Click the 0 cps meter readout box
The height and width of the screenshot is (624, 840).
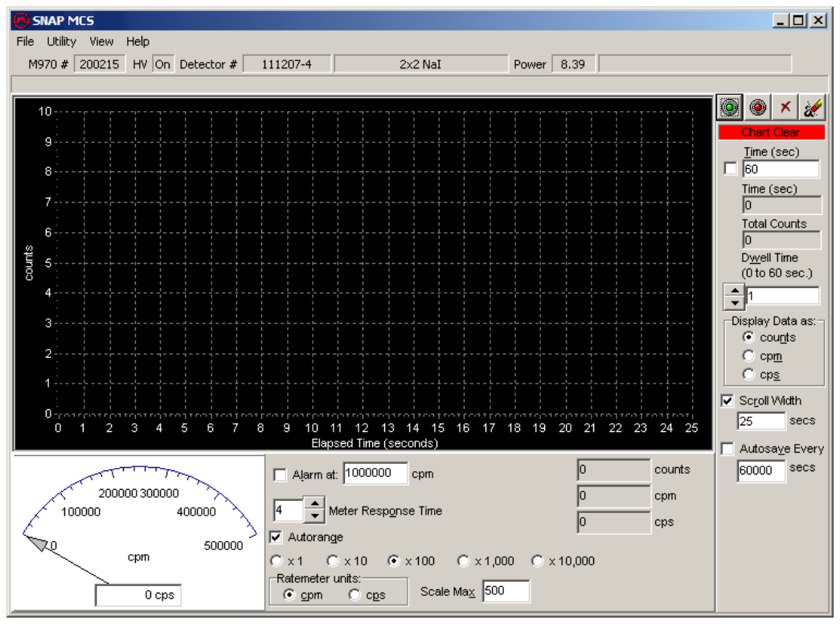(x=138, y=595)
